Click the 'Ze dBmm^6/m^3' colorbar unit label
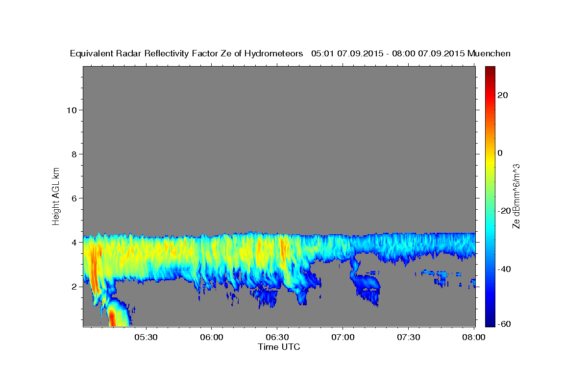588x392 pixels. [x=516, y=196]
